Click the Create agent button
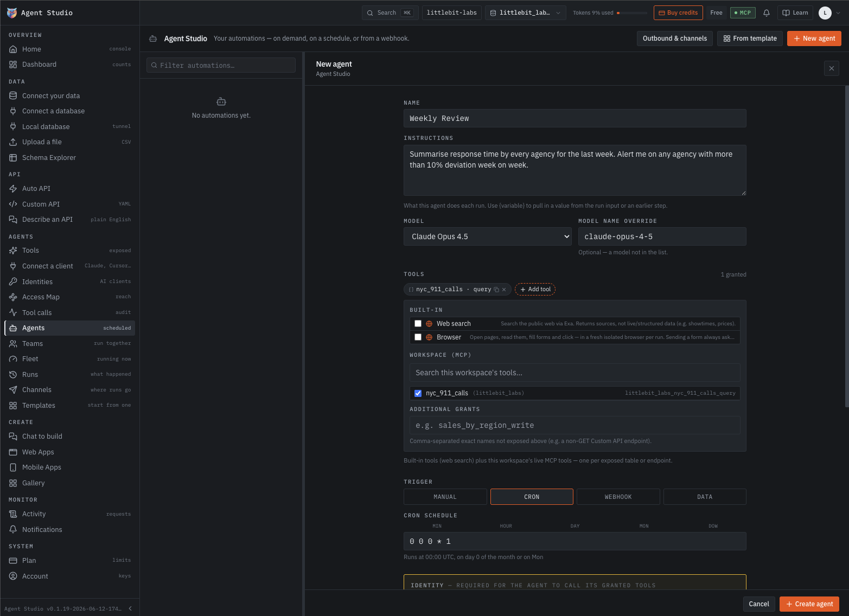Screen dimensions: 849x616 click(809, 604)
